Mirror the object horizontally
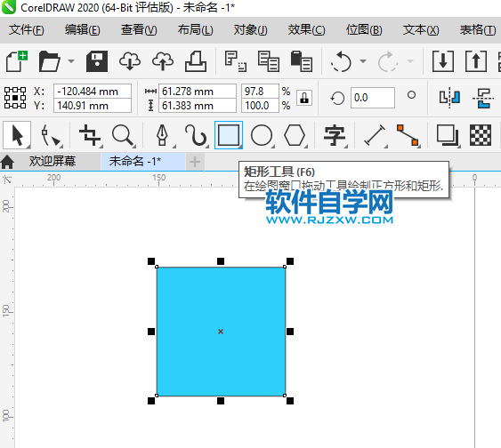The height and width of the screenshot is (448, 501). click(x=449, y=97)
